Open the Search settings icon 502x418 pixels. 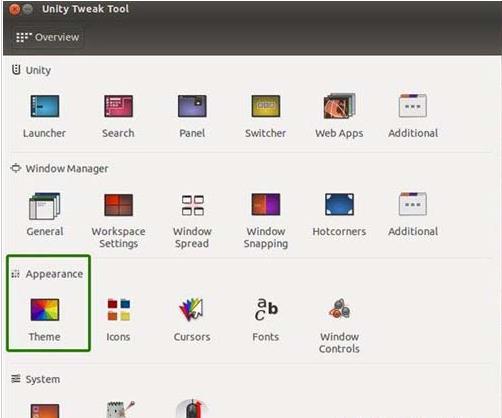pyautogui.click(x=118, y=106)
